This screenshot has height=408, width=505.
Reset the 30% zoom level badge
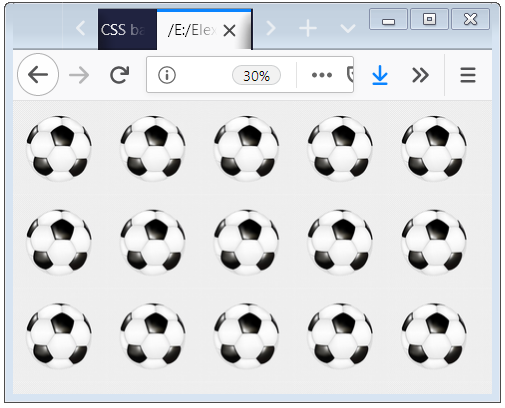pyautogui.click(x=256, y=76)
